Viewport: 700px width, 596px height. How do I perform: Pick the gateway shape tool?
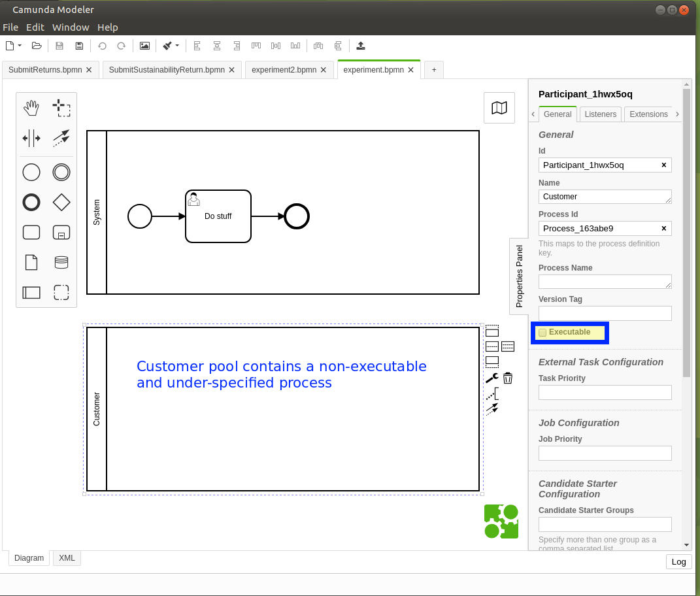coord(61,202)
